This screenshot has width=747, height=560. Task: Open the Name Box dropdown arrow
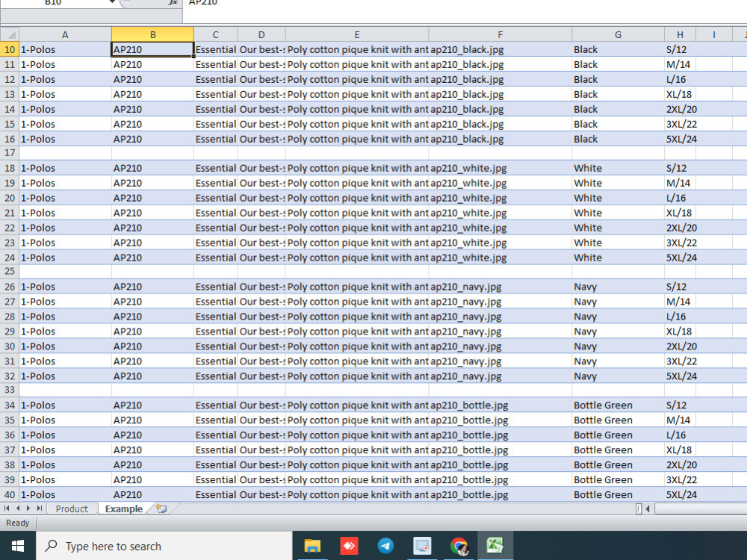(113, 2)
